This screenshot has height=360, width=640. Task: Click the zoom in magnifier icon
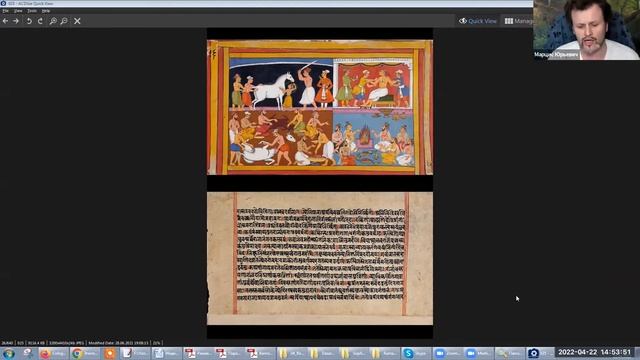(x=53, y=21)
